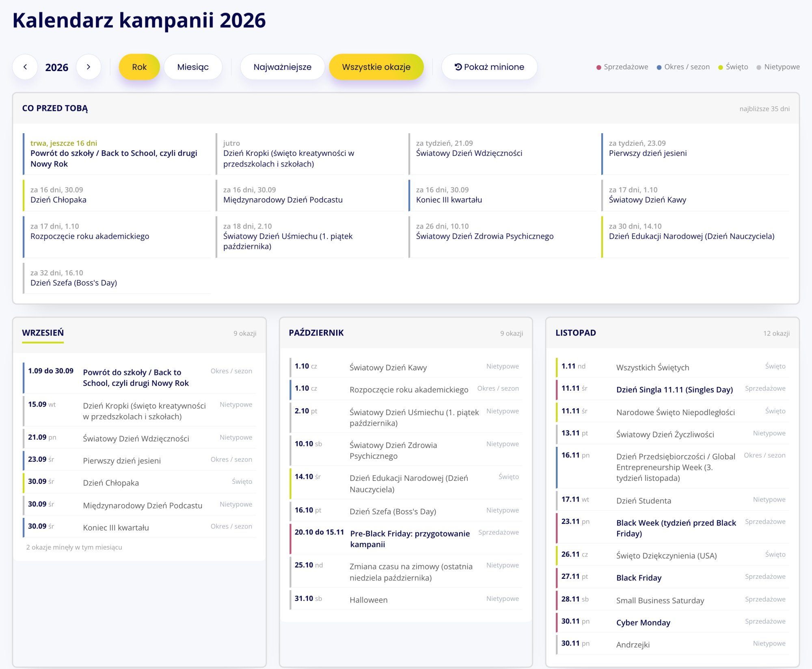This screenshot has height=669, width=812.
Task: Open Pierwszy dzień jesieni upcoming card
Action: (x=695, y=154)
